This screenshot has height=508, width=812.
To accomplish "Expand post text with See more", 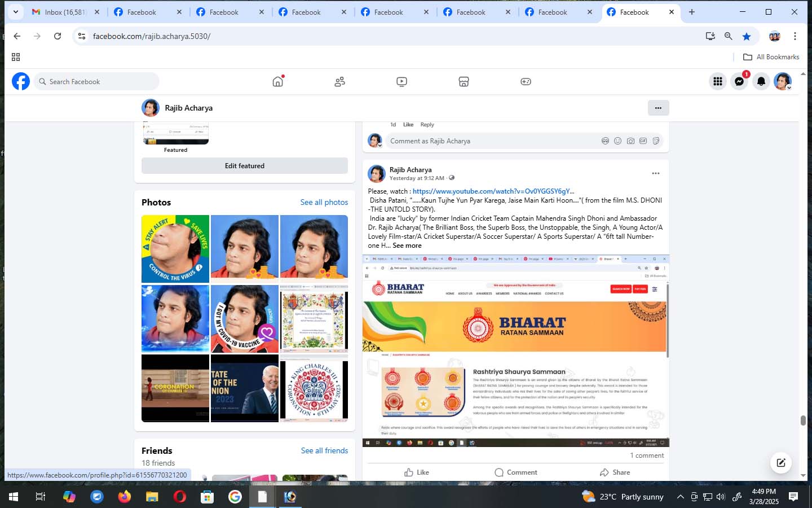I will coord(407,246).
